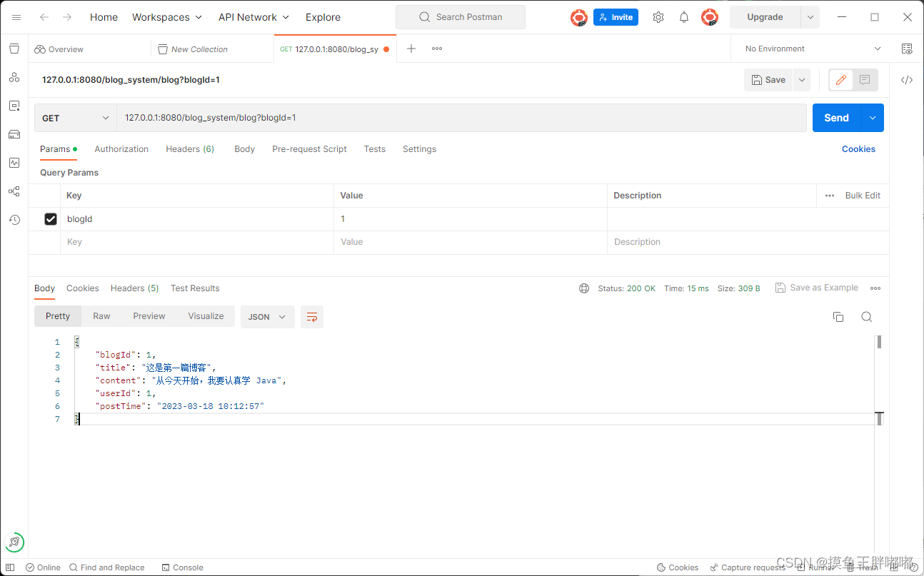Open the Mock Servers sidebar icon
The image size is (924, 576).
(x=14, y=134)
